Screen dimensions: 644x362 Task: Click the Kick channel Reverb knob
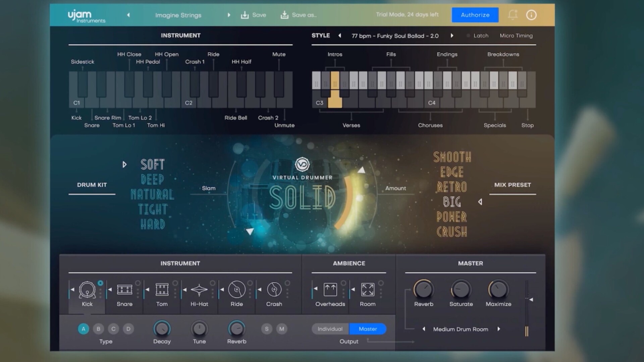[x=237, y=329]
